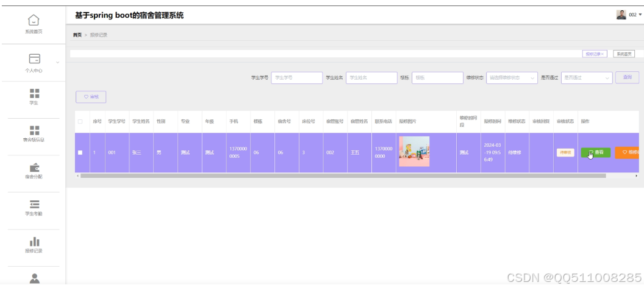Click the green 查看 button
The width and height of the screenshot is (644, 288).
click(596, 152)
